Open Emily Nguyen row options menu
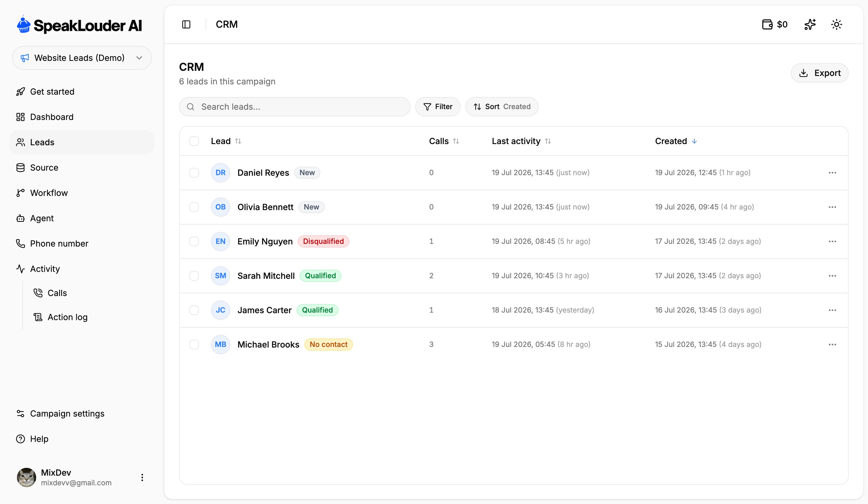 tap(832, 241)
